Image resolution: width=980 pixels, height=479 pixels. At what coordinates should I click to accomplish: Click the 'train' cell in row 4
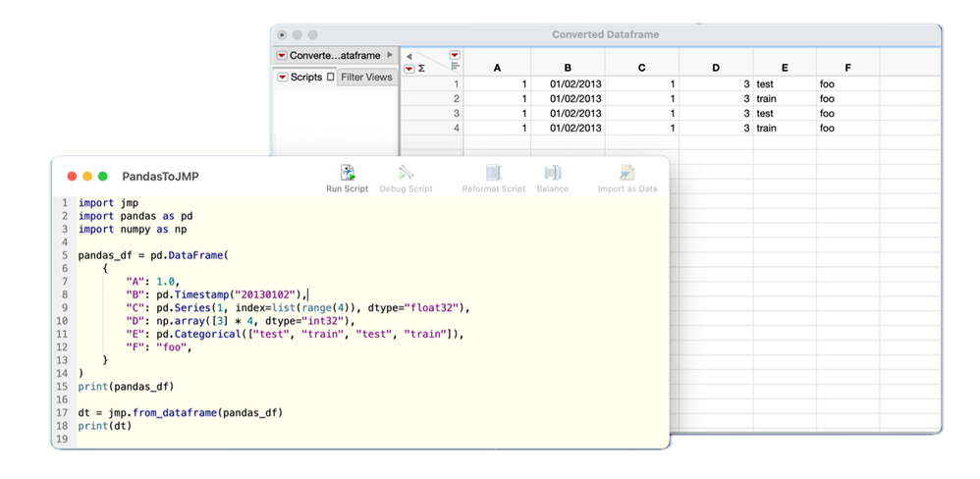pos(785,128)
